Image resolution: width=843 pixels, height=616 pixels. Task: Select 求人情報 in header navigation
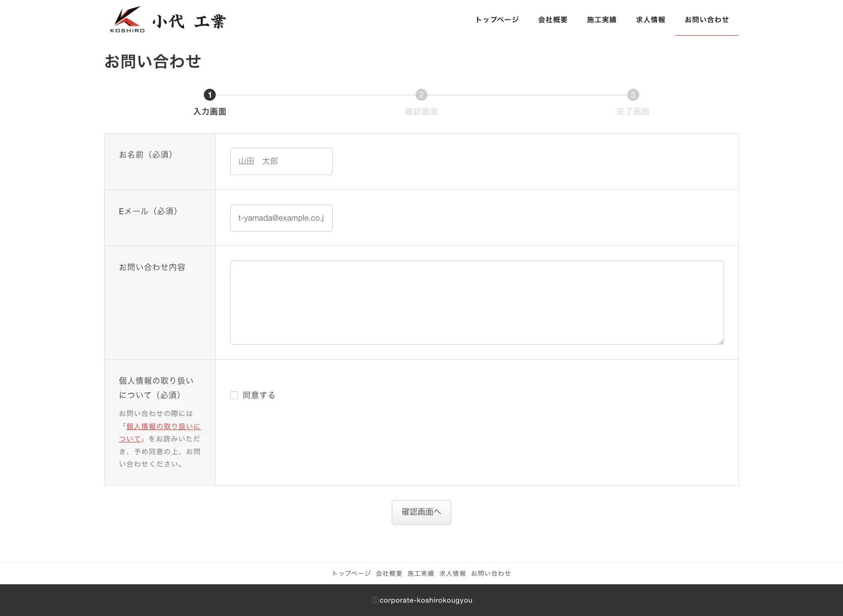[x=651, y=20]
